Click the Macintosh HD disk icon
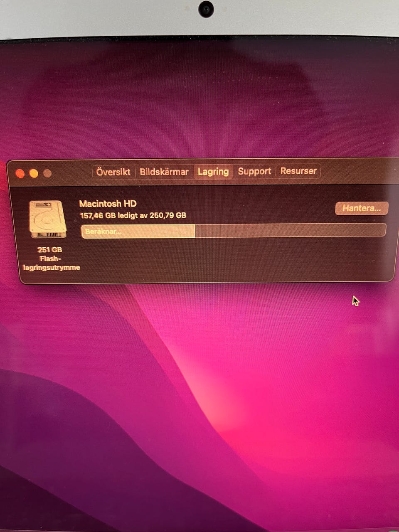Viewport: 399px width, 532px height. 48,219
